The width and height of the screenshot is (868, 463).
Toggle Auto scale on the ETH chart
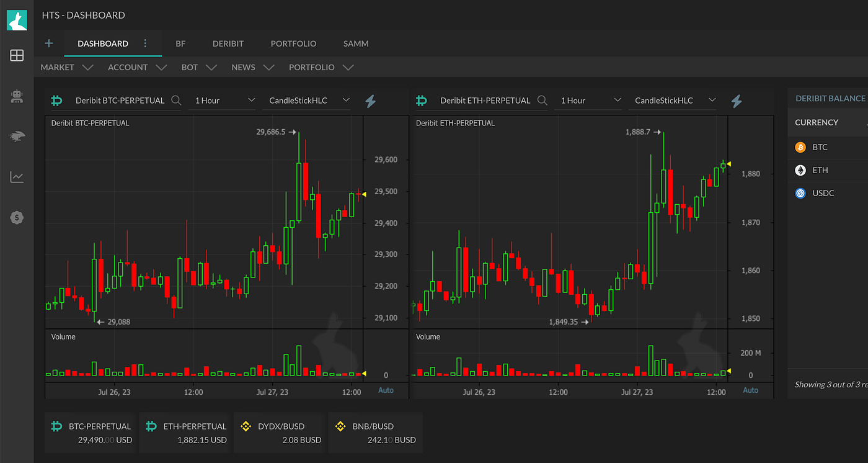tap(750, 390)
